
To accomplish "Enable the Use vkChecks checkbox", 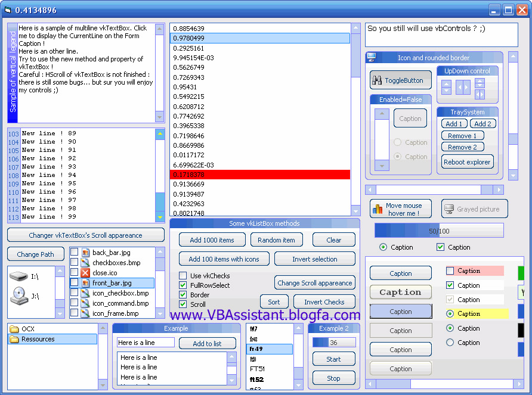I will pos(183,276).
